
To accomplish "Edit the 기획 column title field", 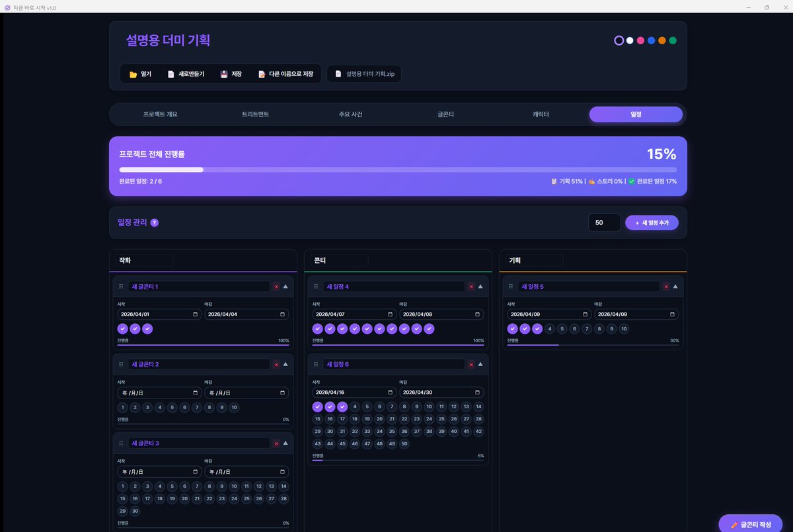I will (x=535, y=260).
